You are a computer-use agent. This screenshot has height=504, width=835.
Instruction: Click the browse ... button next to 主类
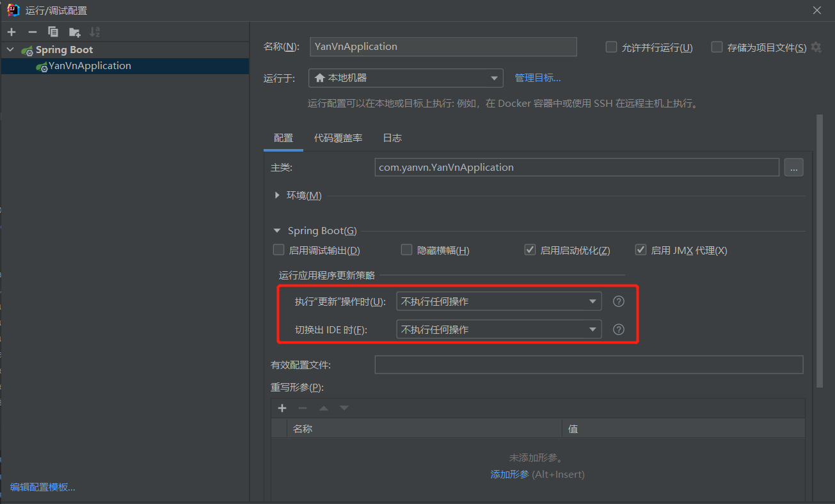point(793,168)
